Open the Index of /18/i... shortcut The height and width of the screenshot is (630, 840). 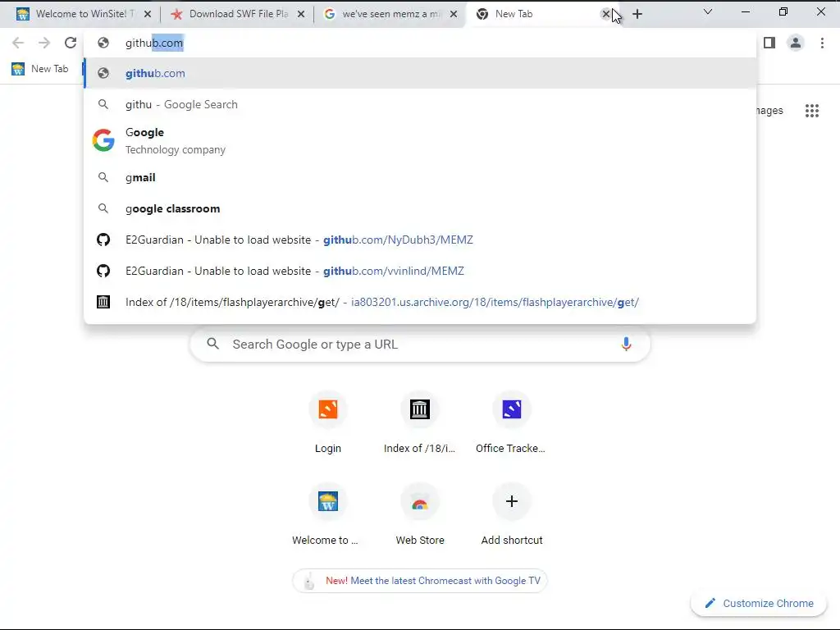(x=420, y=423)
